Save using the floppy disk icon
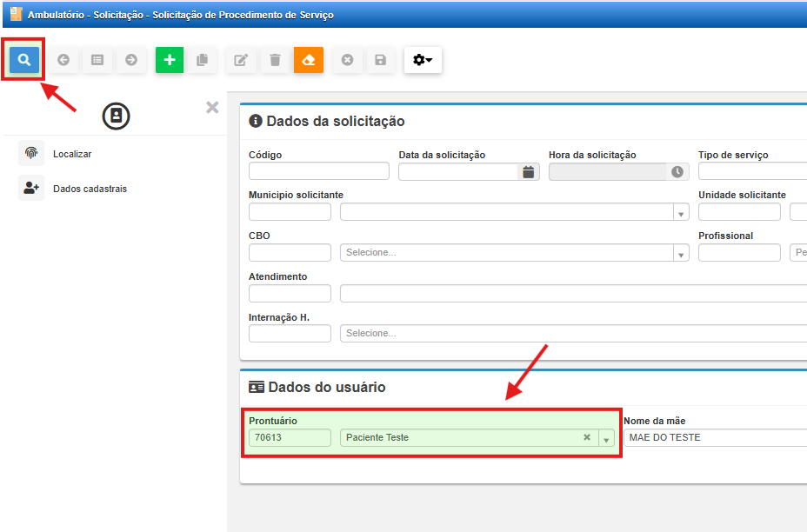 pyautogui.click(x=380, y=60)
